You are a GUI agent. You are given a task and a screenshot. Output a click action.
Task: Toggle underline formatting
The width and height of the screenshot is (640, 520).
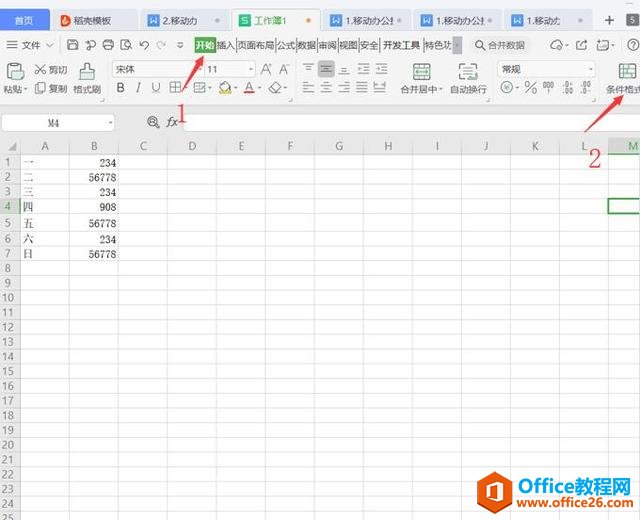(156, 87)
